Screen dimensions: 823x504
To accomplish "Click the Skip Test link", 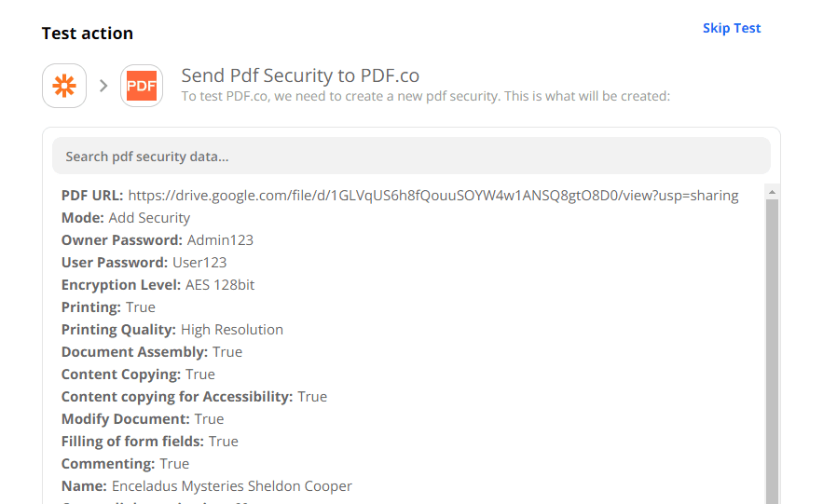I will tap(732, 28).
